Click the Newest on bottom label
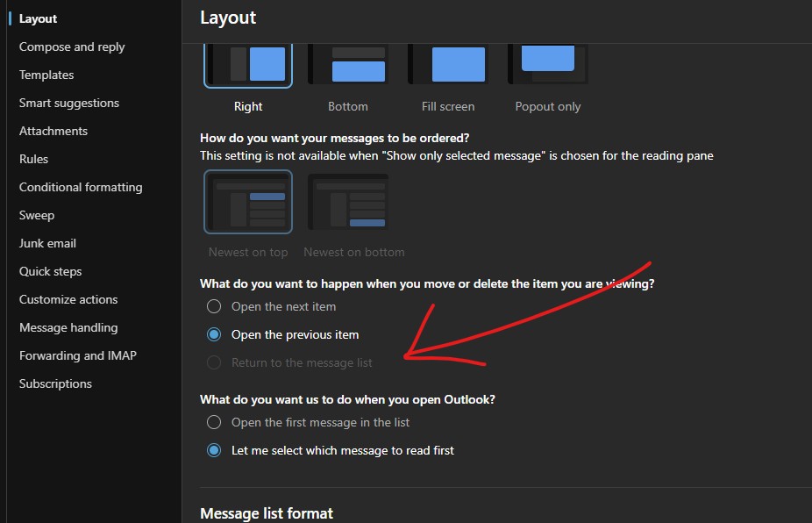812x523 pixels. (354, 252)
